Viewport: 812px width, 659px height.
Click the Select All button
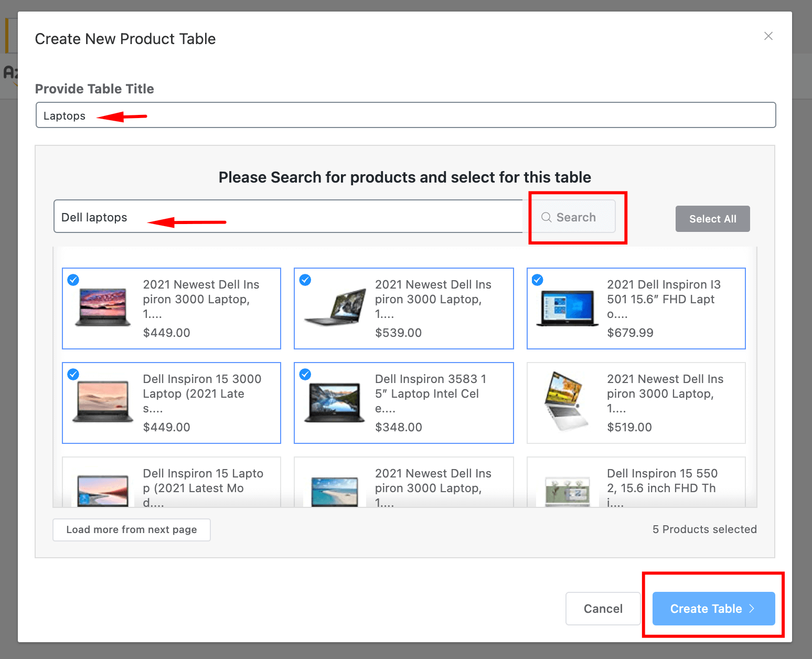pos(712,219)
